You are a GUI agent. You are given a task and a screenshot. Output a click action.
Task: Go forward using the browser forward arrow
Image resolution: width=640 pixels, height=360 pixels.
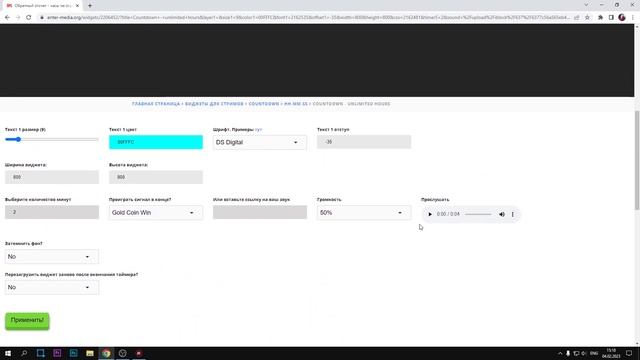click(18, 18)
